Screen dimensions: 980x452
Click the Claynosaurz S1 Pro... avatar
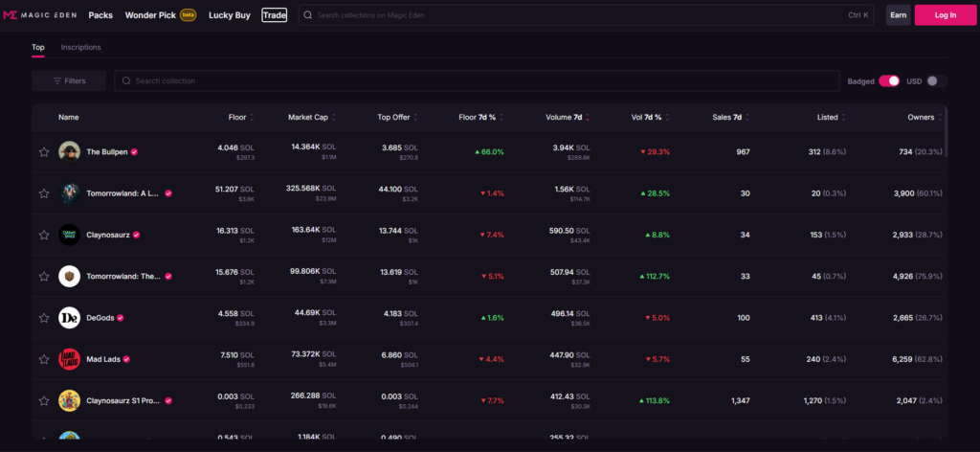pyautogui.click(x=69, y=400)
